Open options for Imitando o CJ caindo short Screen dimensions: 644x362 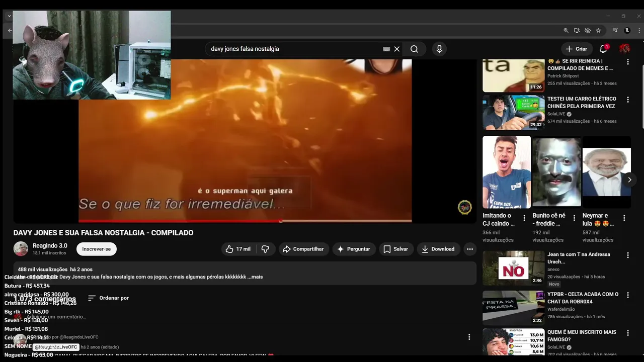(x=524, y=218)
